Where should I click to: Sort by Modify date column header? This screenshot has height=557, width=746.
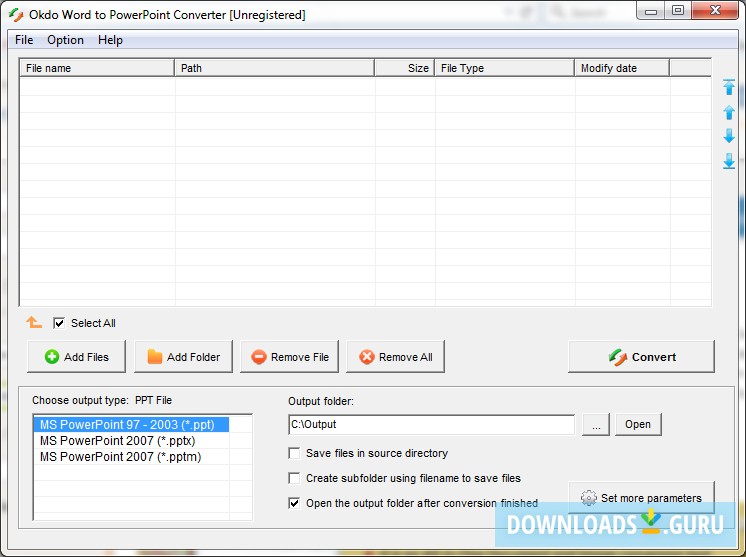point(622,68)
